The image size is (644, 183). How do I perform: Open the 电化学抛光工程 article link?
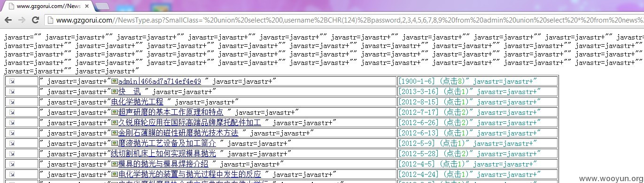(137, 102)
